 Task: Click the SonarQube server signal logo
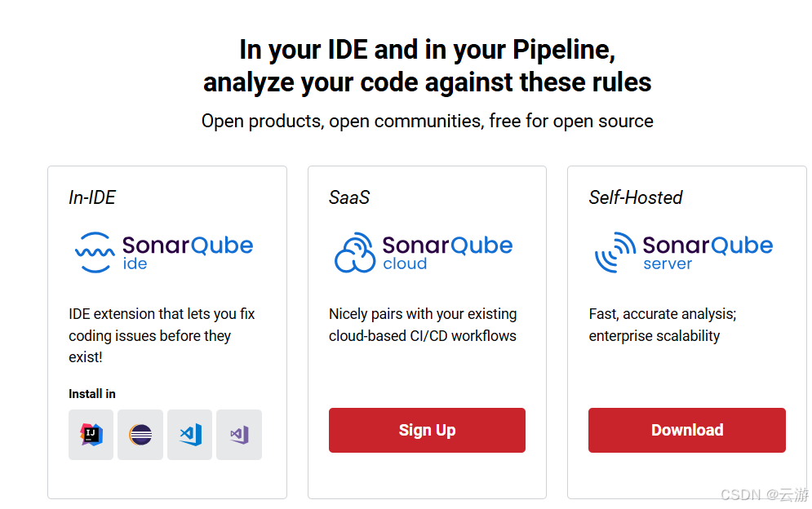pos(615,252)
